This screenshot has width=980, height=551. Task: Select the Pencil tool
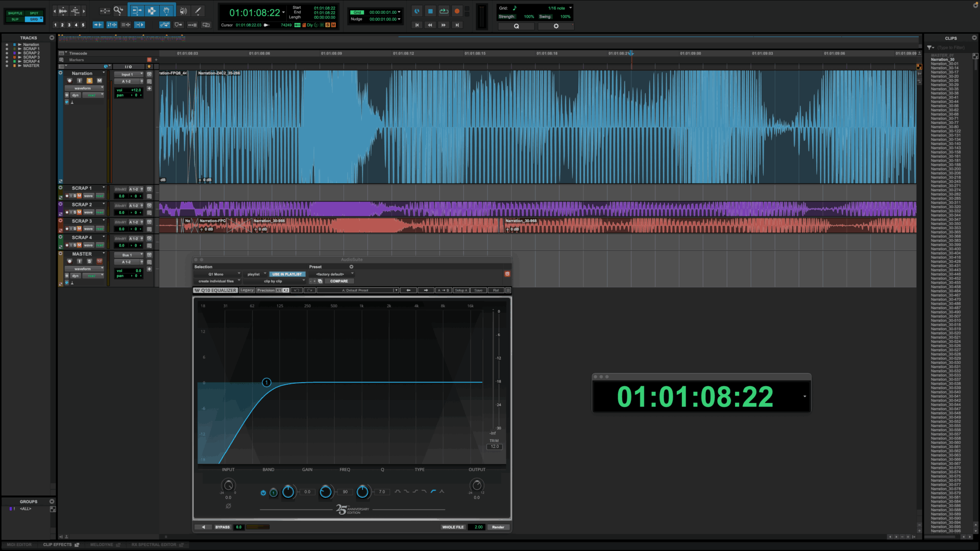click(x=198, y=11)
